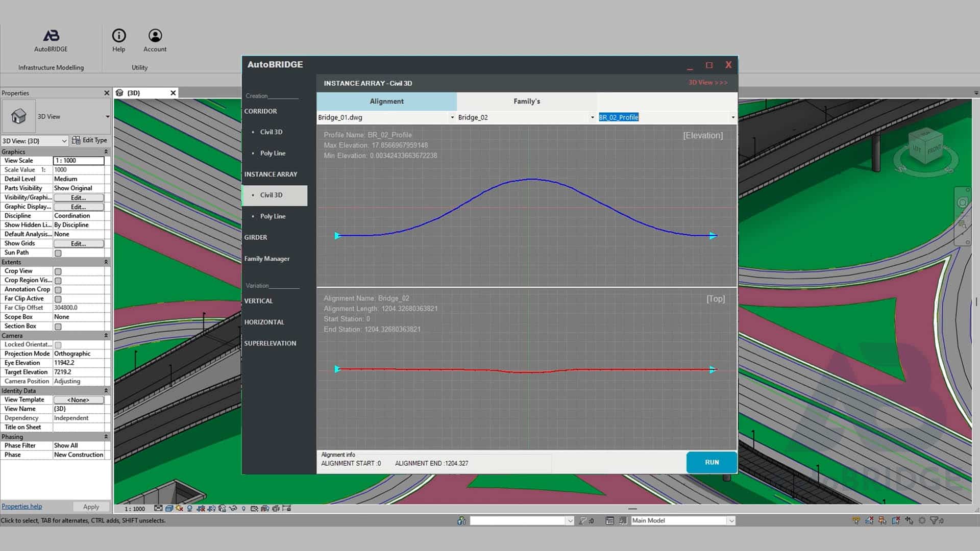The width and height of the screenshot is (980, 551).
Task: Enable the Crop View checkbox
Action: coord(58,271)
